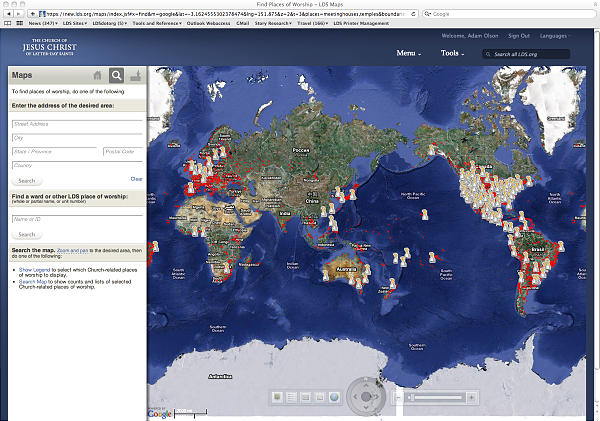Viewport: 600px width, 421px height.
Task: Click the Show Legend link
Action: [33, 270]
